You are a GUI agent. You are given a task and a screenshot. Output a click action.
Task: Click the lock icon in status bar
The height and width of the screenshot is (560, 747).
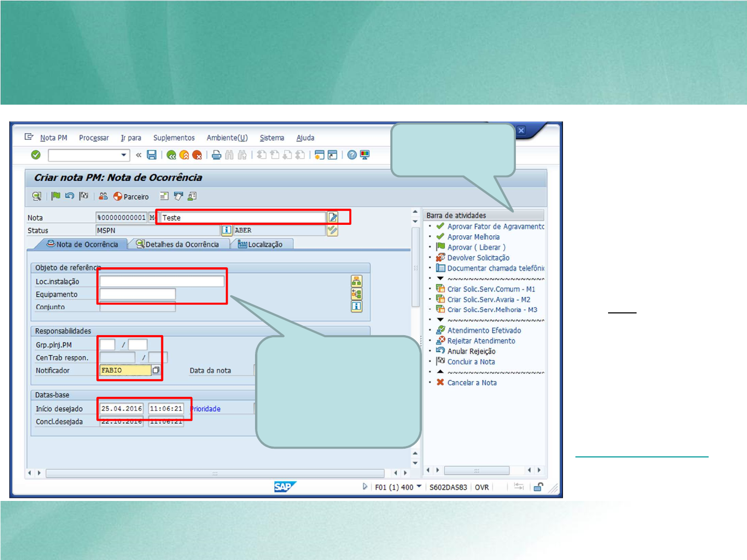coord(539,487)
